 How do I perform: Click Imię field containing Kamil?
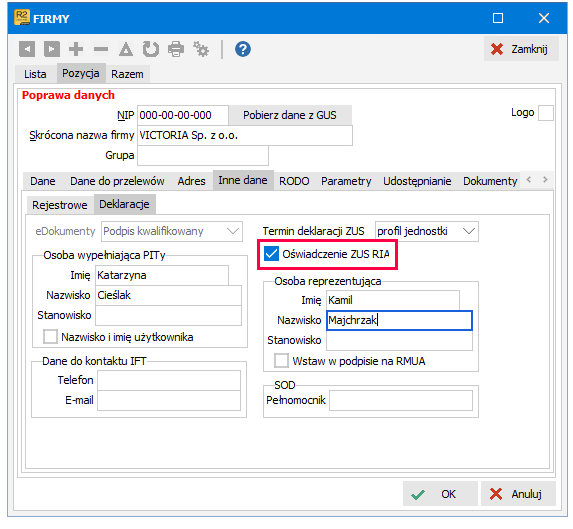coord(393,300)
